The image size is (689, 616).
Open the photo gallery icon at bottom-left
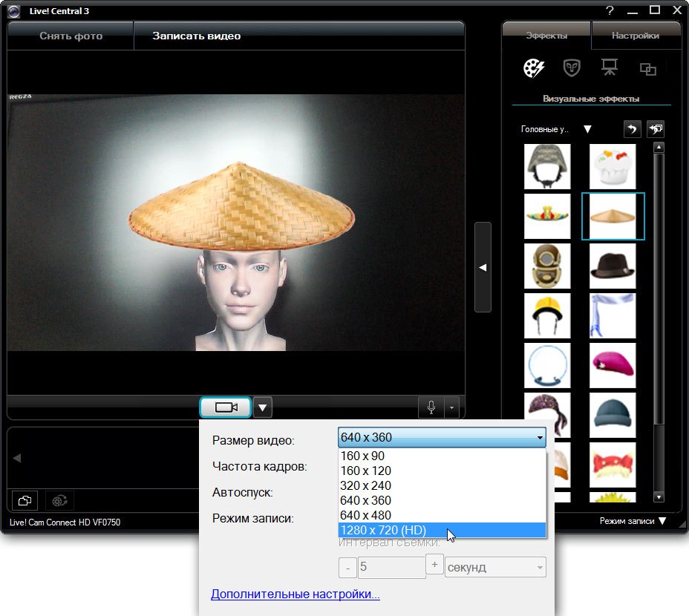coord(25,500)
